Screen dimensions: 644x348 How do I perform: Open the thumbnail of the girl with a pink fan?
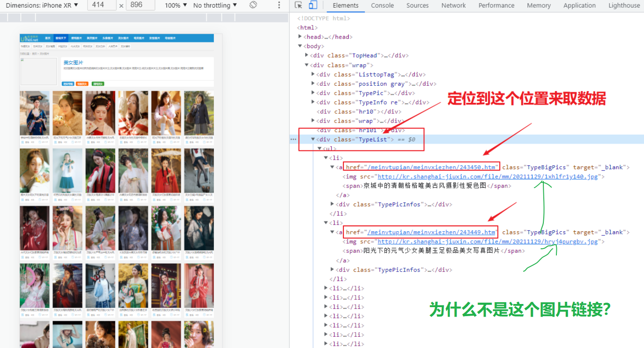pos(35,286)
